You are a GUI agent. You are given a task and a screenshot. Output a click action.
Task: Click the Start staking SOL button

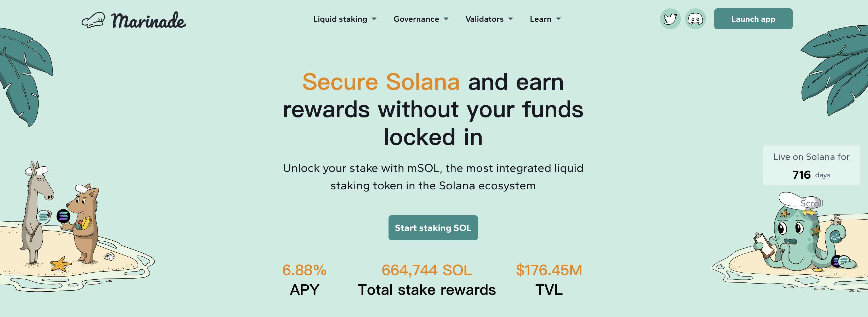[x=433, y=228]
